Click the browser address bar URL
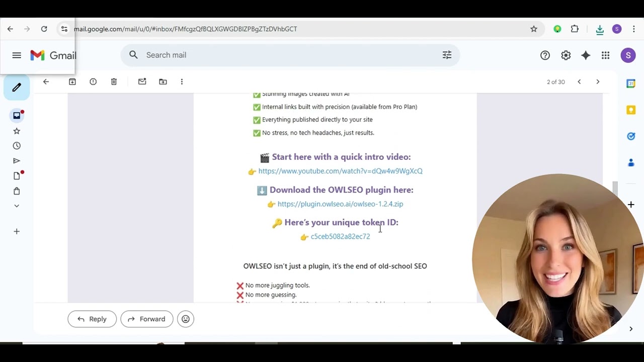Viewport: 644px width, 362px height. tap(186, 29)
